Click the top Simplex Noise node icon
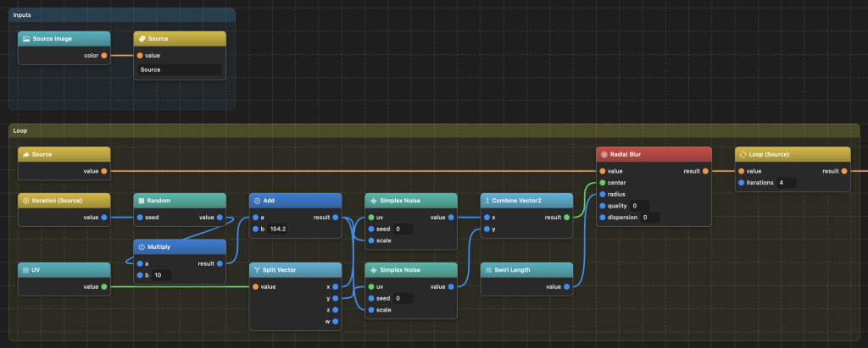This screenshot has width=868, height=348. click(x=374, y=201)
